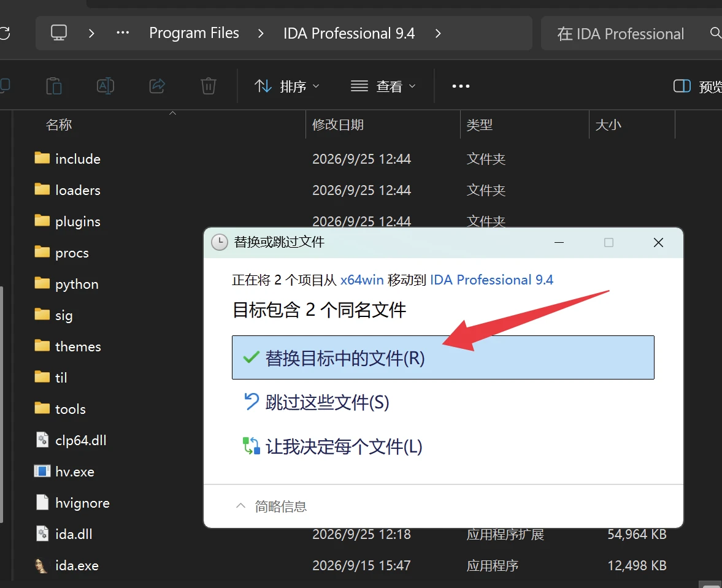Click ida.exe size 12,498 KB

637,565
